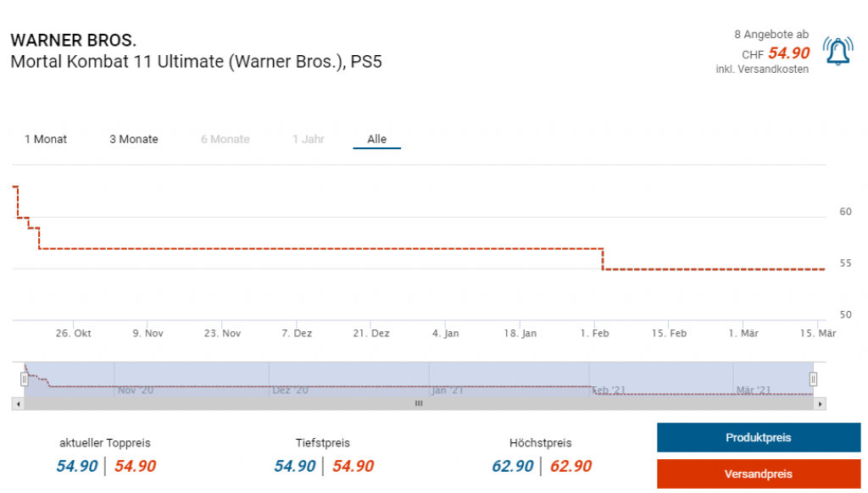Click the scrollbar left arrow
Image resolution: width=868 pixels, height=493 pixels.
pyautogui.click(x=18, y=404)
